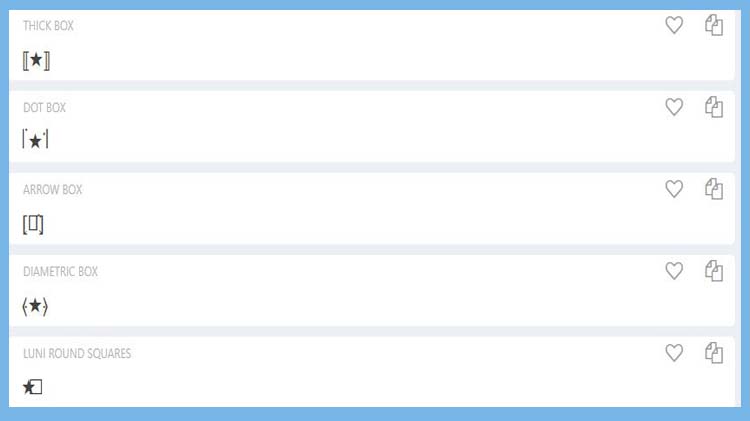Copy the Luni Round Squares text

tap(714, 353)
